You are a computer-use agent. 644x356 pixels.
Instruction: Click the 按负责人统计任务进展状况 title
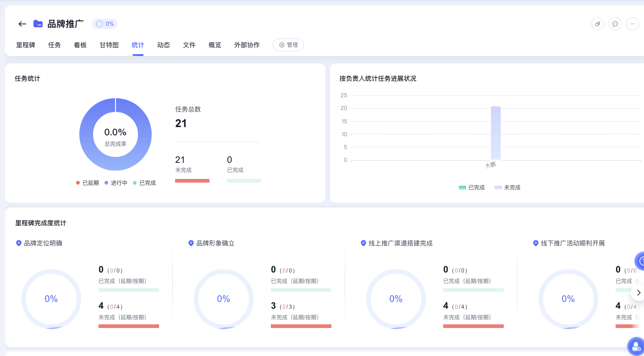pos(378,78)
